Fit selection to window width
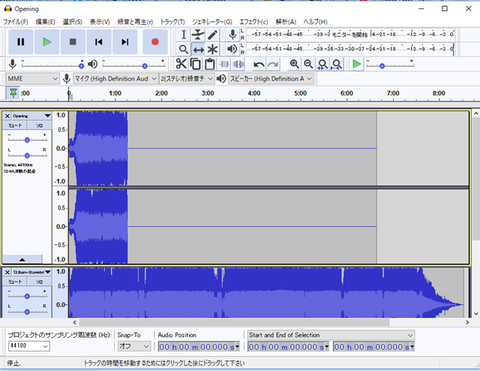 coord(323,64)
